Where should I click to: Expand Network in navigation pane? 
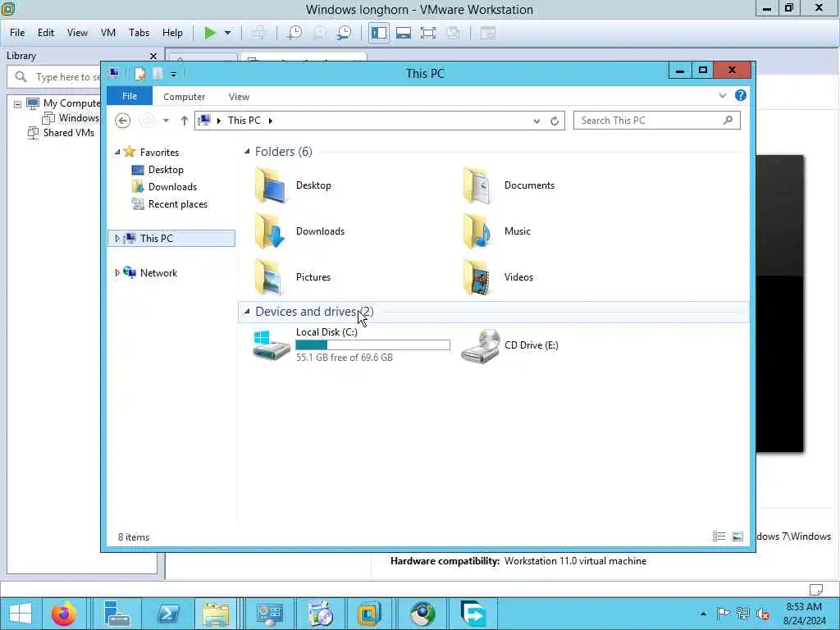[117, 272]
